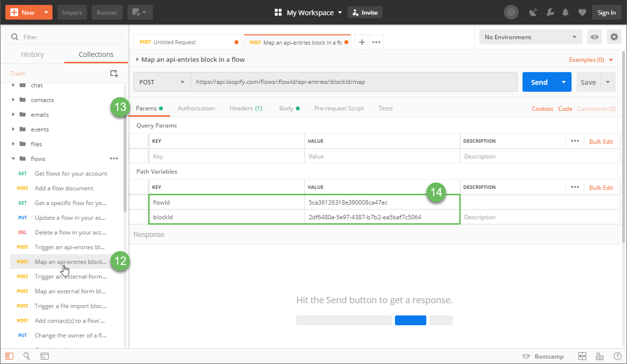Screen dimensions: 627x364
Task: Open the Runner
Action: (107, 12)
